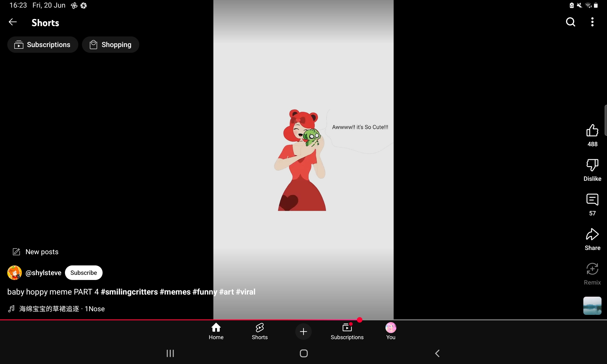Open the sound thumbnail at bottom right
607x364 pixels.
pyautogui.click(x=592, y=306)
